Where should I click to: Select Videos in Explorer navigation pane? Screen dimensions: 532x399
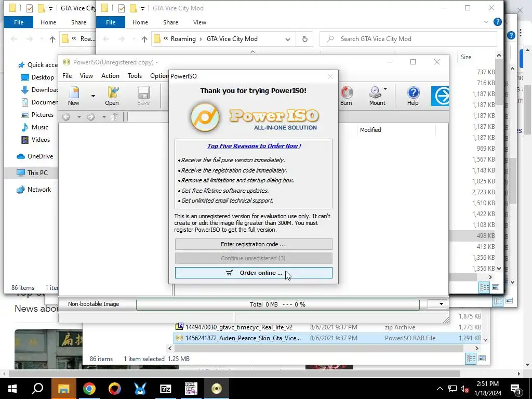(x=35, y=140)
